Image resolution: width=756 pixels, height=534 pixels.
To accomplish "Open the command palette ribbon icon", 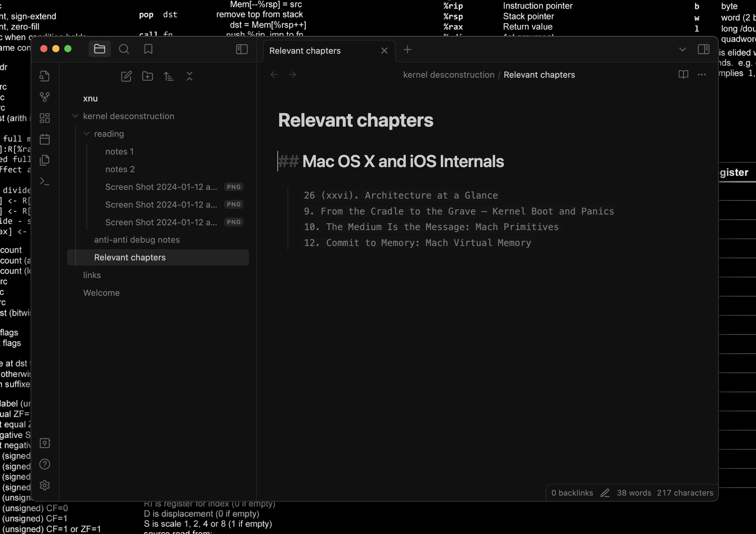I will point(44,181).
